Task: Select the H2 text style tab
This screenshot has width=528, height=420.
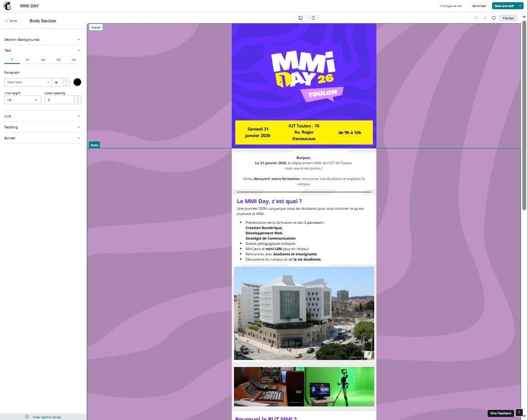Action: click(x=43, y=60)
